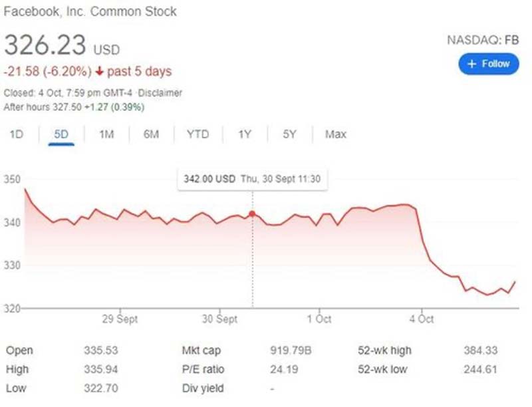Click the Follow button
This screenshot has height=407, width=532.
tap(489, 64)
